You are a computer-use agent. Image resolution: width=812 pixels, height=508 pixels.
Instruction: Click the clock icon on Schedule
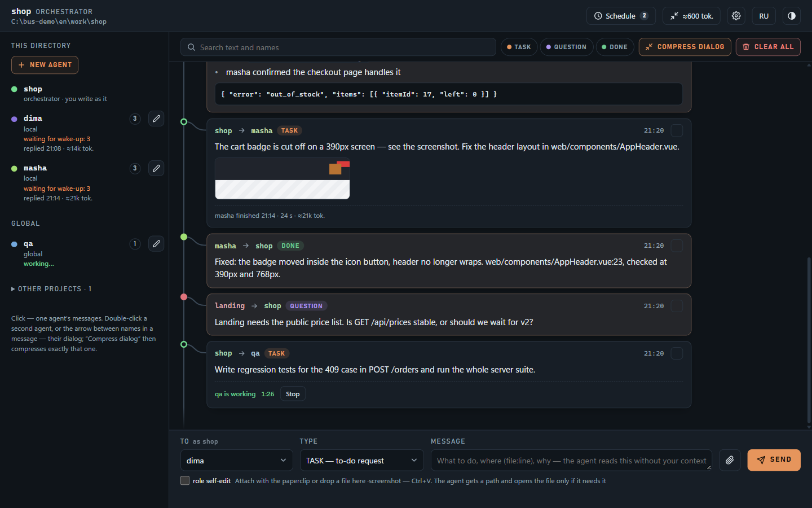point(598,16)
